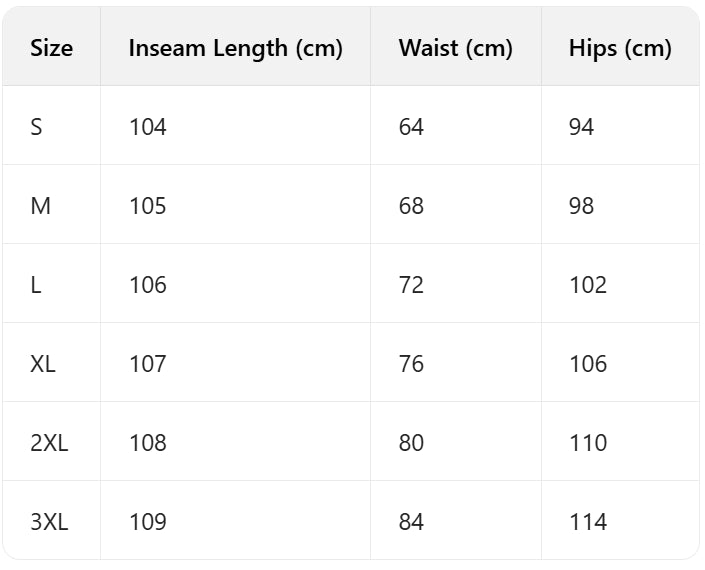Click the Size column header
705x570 pixels.
pos(51,48)
